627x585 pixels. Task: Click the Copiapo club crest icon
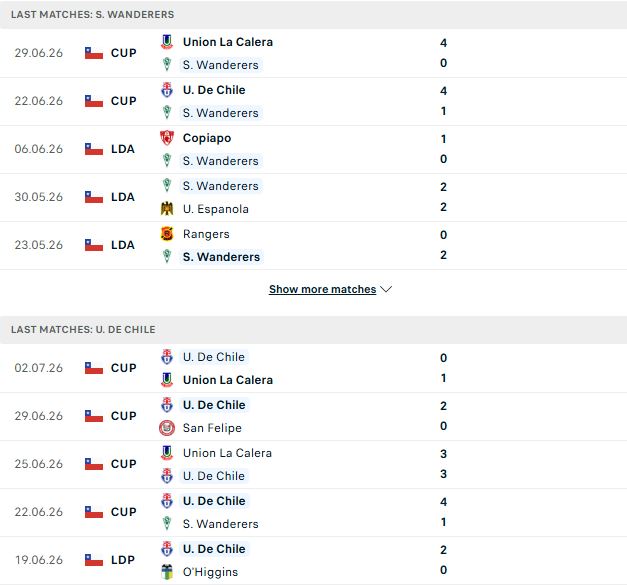(167, 138)
